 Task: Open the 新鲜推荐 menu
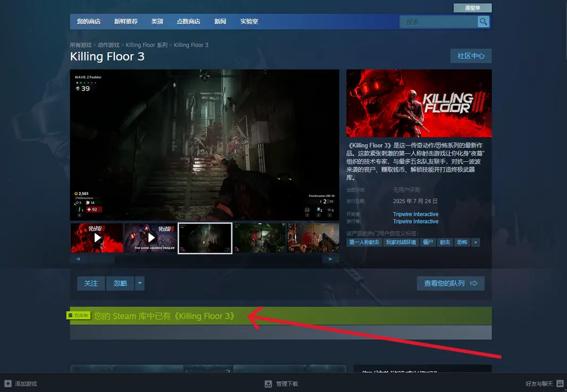(x=126, y=22)
